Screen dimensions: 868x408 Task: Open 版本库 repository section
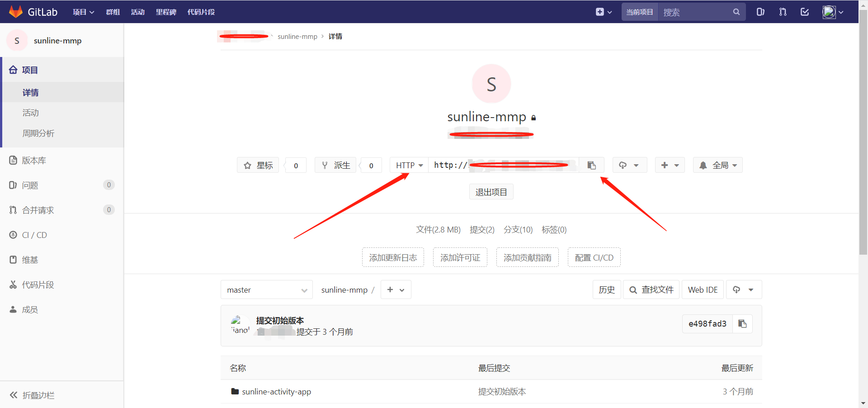click(62, 161)
